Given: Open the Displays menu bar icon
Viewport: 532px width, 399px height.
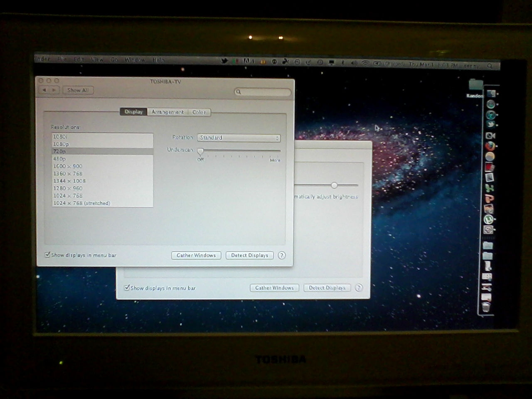Looking at the screenshot, I should point(332,63).
